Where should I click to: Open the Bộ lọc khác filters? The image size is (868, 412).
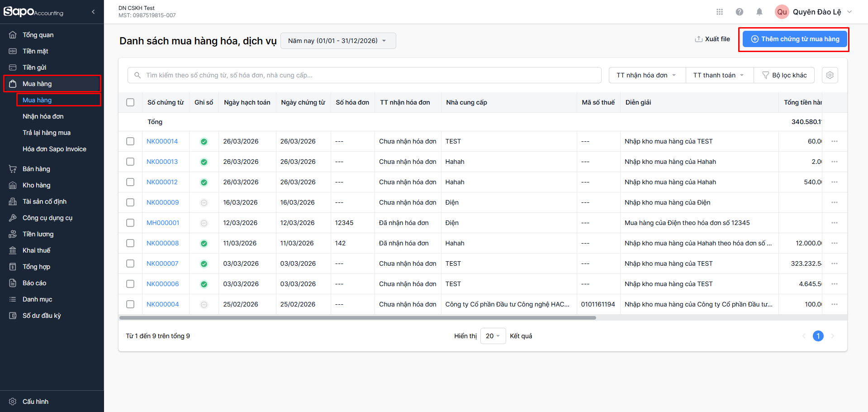[784, 75]
